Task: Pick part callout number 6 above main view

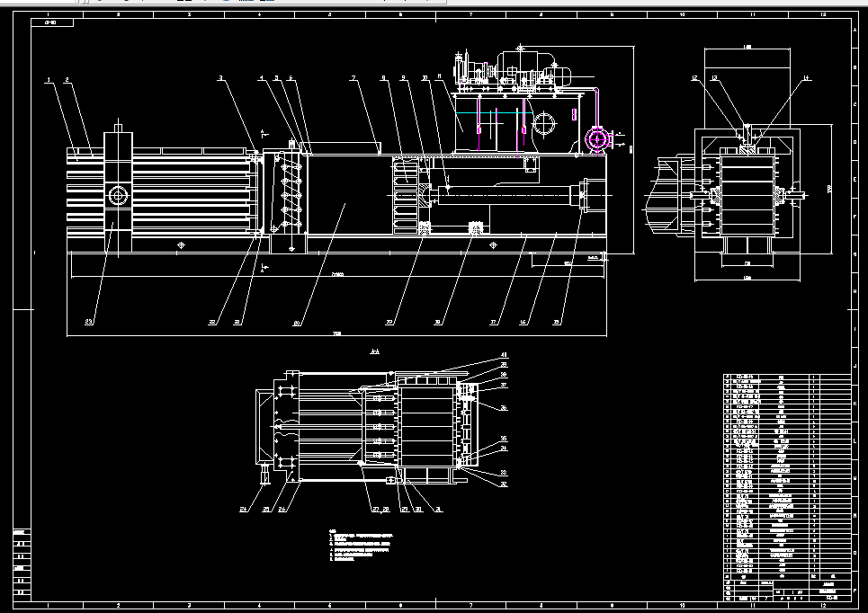Action: (x=291, y=78)
